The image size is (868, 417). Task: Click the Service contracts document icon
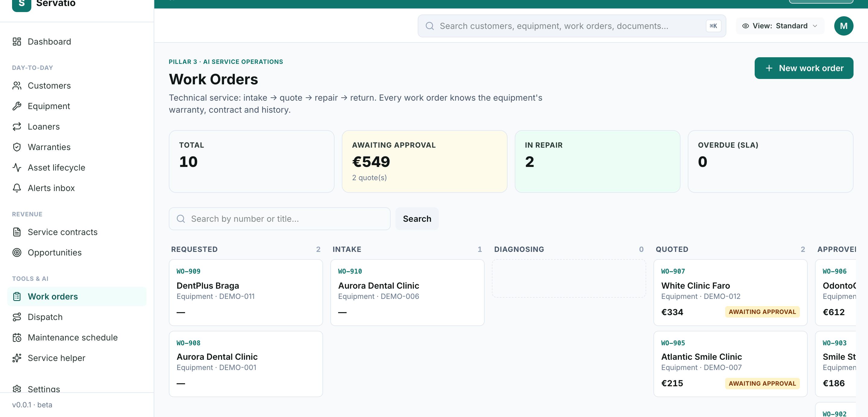(17, 232)
